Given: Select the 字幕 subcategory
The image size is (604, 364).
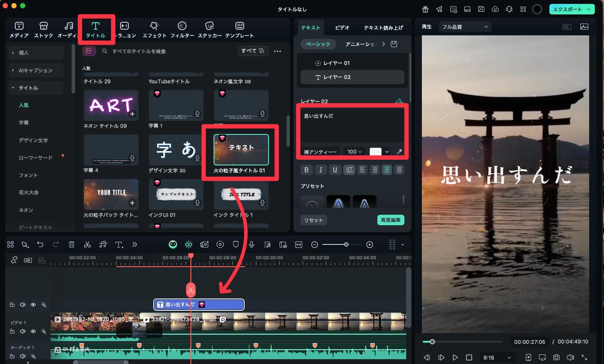Looking at the screenshot, I should pos(24,123).
